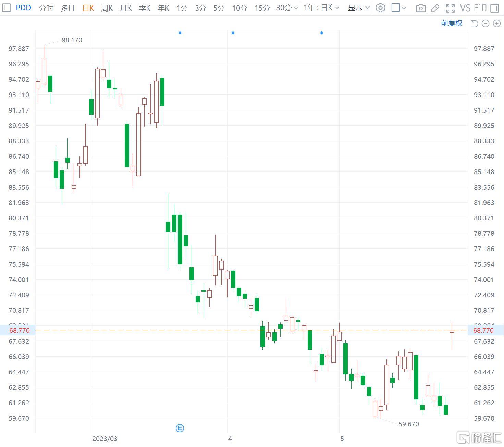Click 前复权 price adjustment link
This screenshot has width=504, height=447.
[x=452, y=23]
